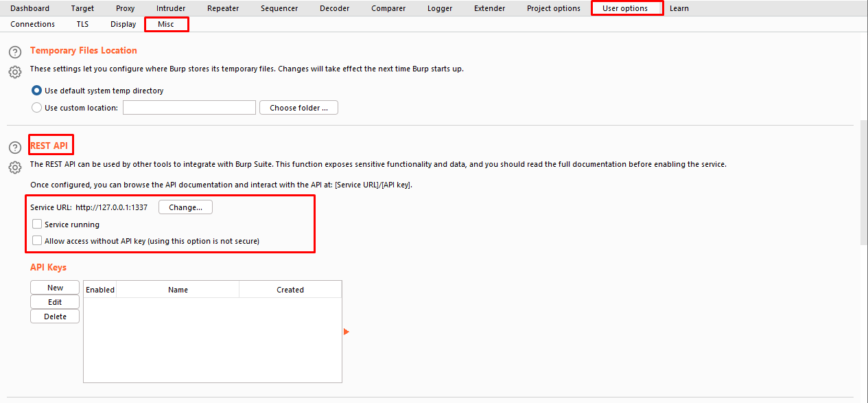This screenshot has height=403, width=868.
Task: Open help for the REST API section
Action: pos(15,148)
